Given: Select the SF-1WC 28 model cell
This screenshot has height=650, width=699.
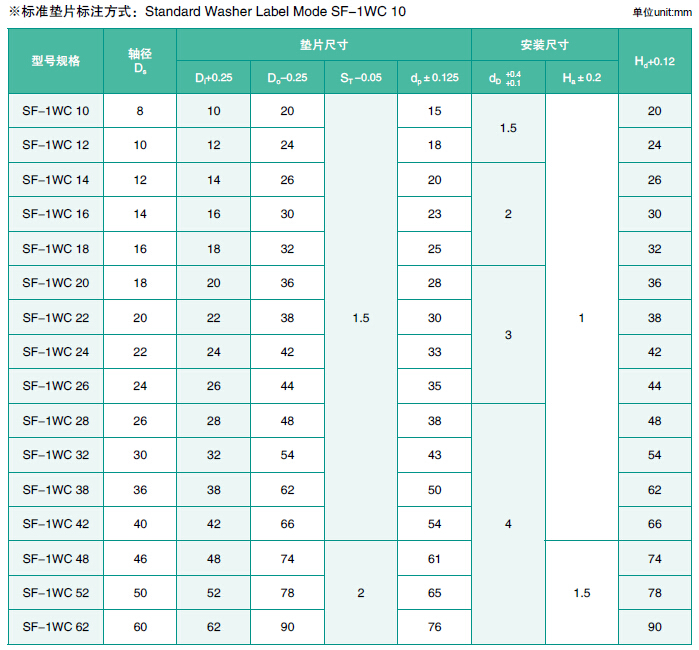Looking at the screenshot, I should [x=56, y=421].
